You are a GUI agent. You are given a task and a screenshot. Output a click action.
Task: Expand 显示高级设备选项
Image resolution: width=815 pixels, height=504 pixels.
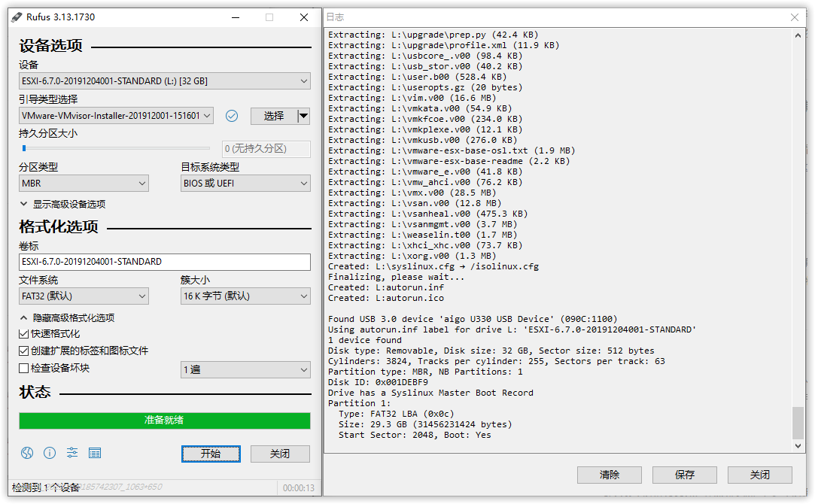pyautogui.click(x=62, y=204)
